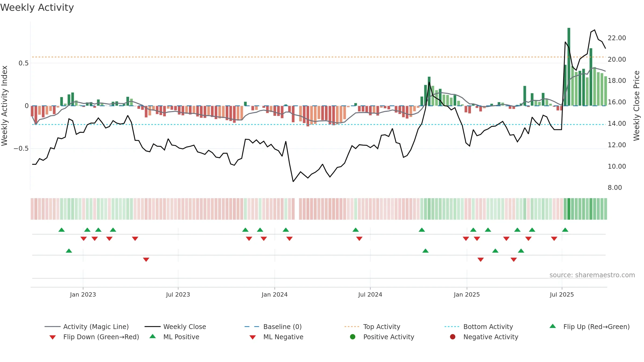Click the 16.00 price axis tick
Image resolution: width=644 pixels, height=362 pixels.
[617, 102]
